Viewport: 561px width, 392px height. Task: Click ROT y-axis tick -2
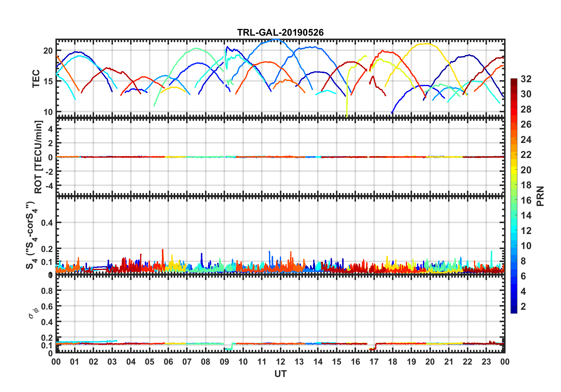pos(49,172)
